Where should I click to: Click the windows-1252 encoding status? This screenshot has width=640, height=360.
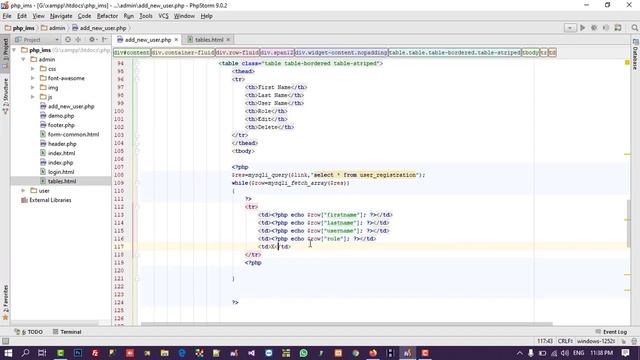(x=596, y=341)
